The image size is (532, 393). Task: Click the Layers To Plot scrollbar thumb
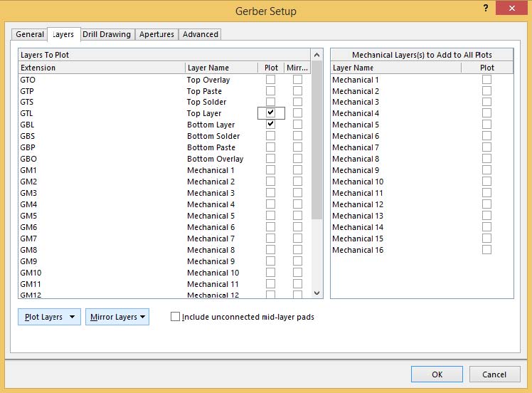point(316,140)
